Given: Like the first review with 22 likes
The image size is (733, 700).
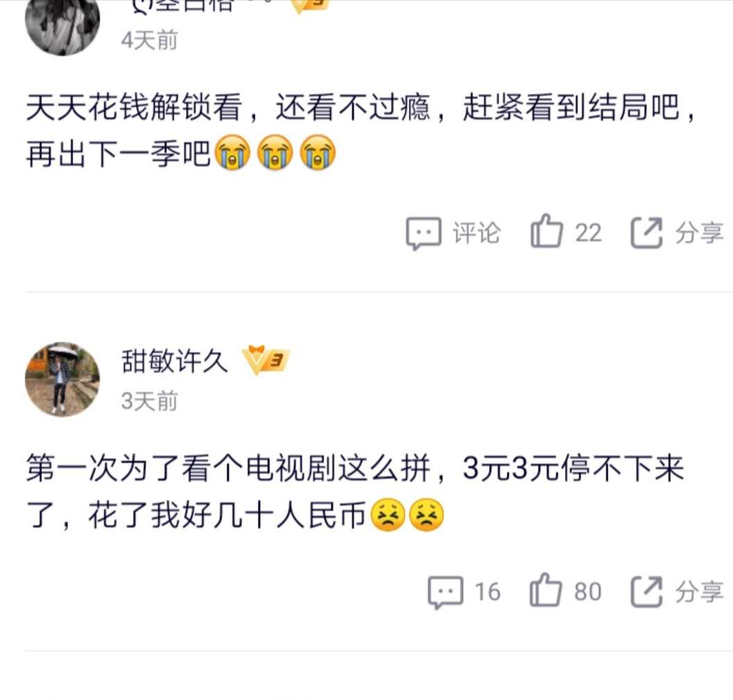Looking at the screenshot, I should [x=546, y=231].
